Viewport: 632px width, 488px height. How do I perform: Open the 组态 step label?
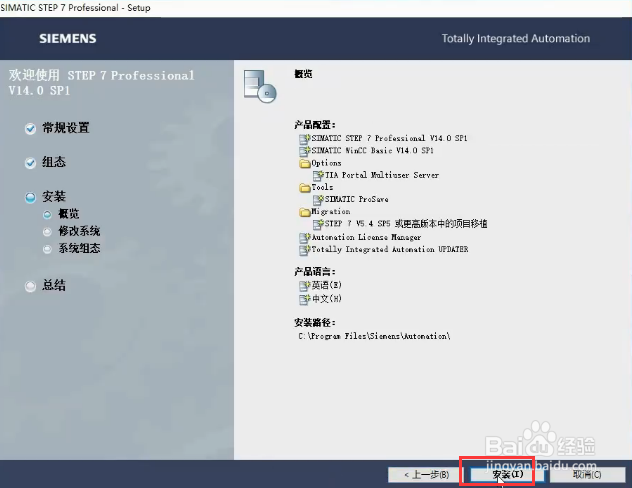[54, 162]
